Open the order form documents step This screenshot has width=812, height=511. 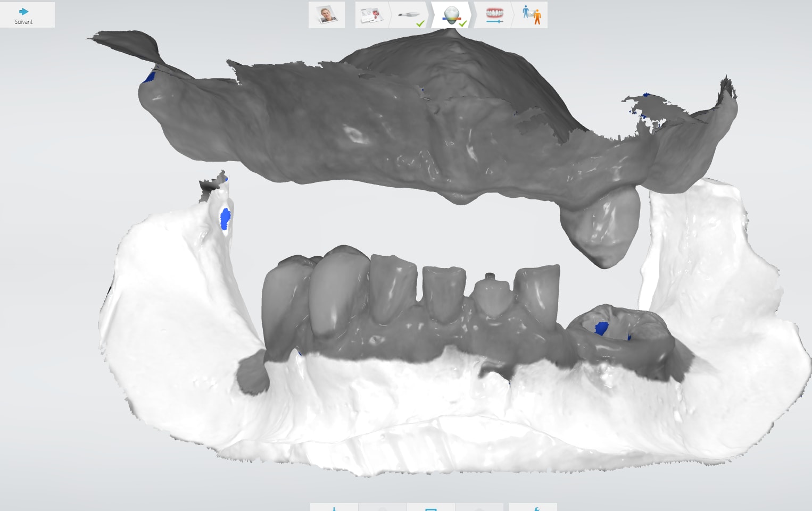[x=371, y=15]
